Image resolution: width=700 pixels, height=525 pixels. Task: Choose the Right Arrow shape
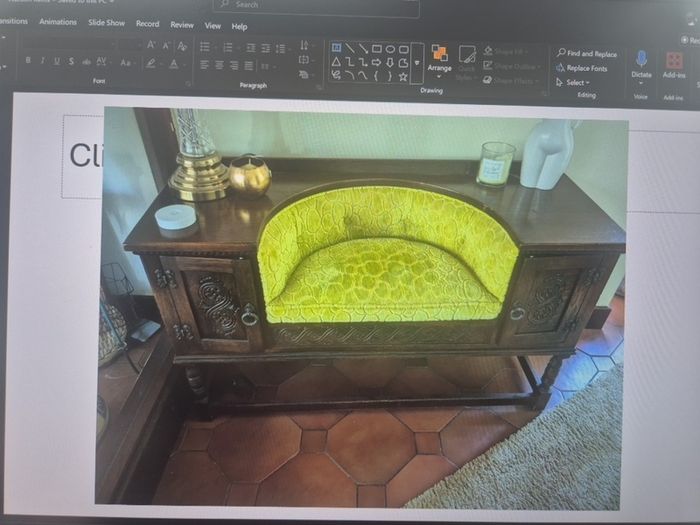[x=377, y=62]
